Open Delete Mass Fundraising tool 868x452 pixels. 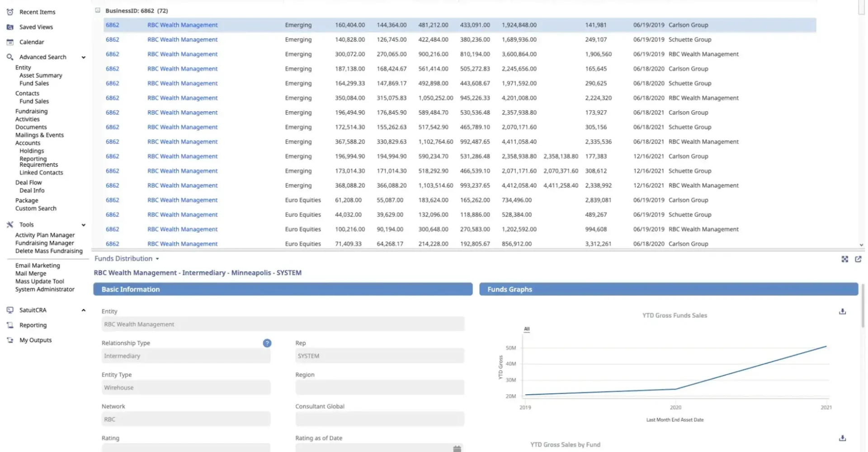49,251
